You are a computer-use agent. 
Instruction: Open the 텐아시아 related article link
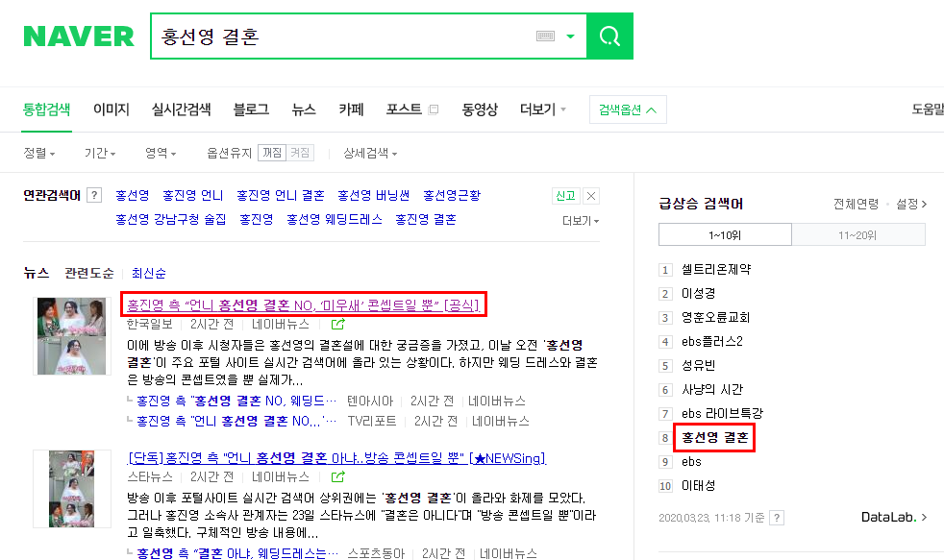click(x=236, y=402)
